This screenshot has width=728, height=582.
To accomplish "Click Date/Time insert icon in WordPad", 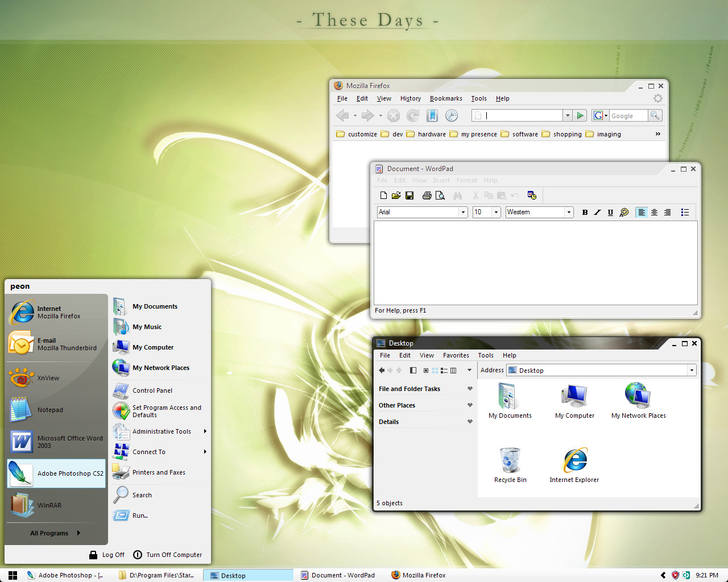I will [x=532, y=196].
